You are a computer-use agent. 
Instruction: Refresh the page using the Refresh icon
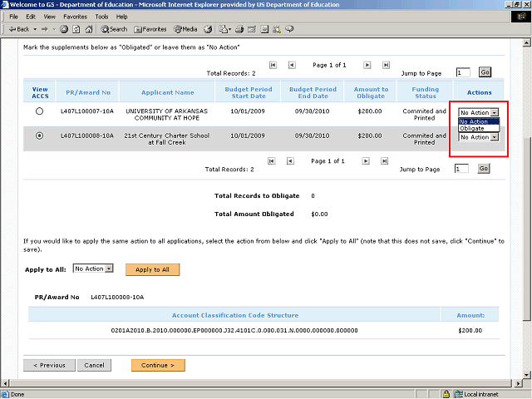coord(76,29)
